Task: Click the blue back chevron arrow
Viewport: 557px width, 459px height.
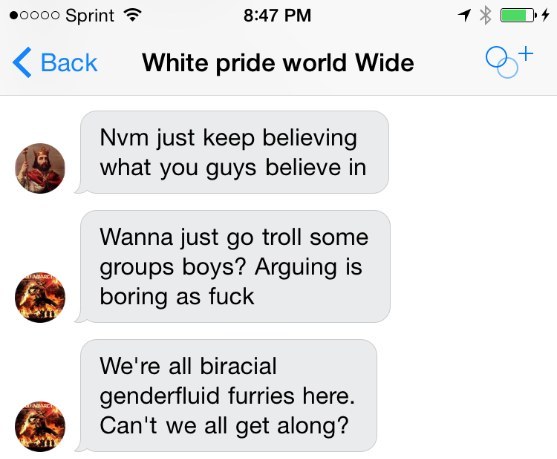Action: [22, 63]
